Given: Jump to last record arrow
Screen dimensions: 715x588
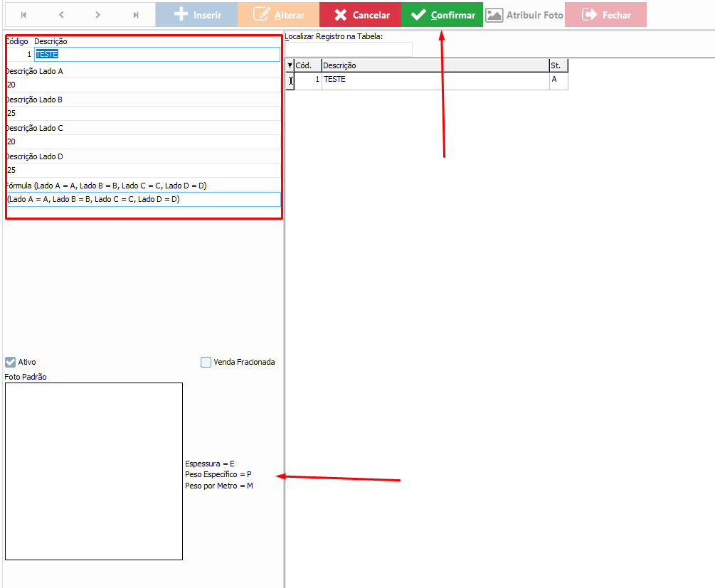Looking at the screenshot, I should (x=136, y=15).
